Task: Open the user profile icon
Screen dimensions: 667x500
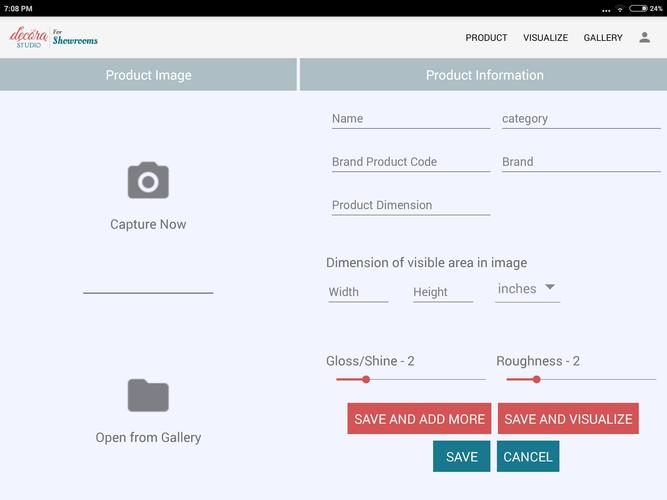Action: 645,38
